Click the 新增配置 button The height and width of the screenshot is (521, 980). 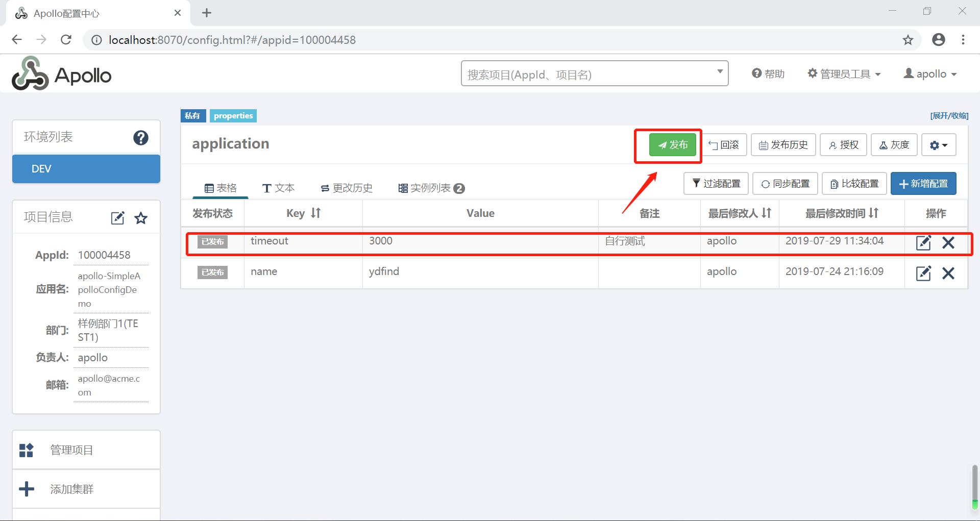point(923,183)
